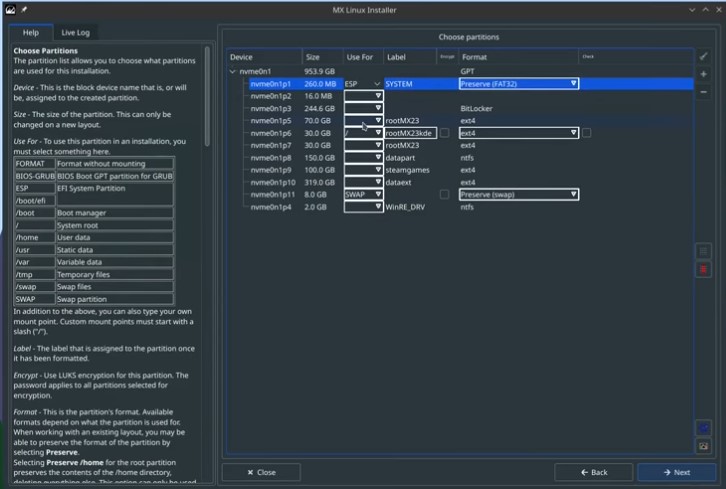Click the help panel vertical scrollbar
Viewport: 726px width, 489px height.
click(x=207, y=96)
